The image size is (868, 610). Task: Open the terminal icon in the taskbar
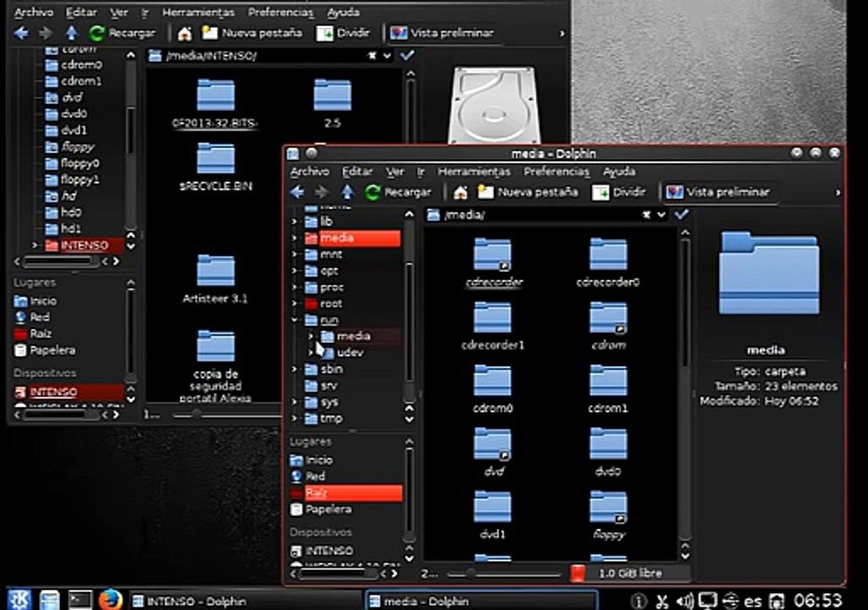pyautogui.click(x=80, y=600)
